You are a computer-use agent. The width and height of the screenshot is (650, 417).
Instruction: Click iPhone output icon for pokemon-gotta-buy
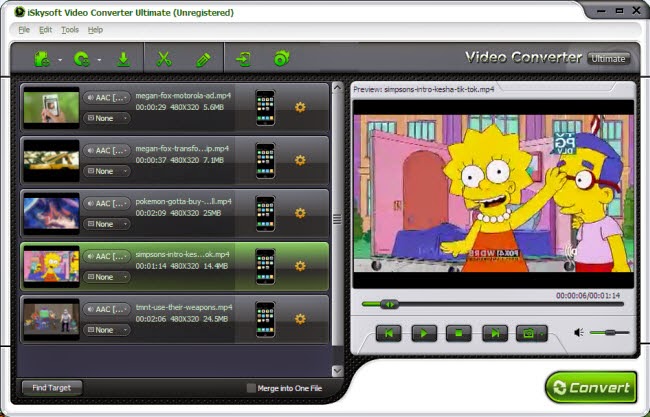(265, 214)
